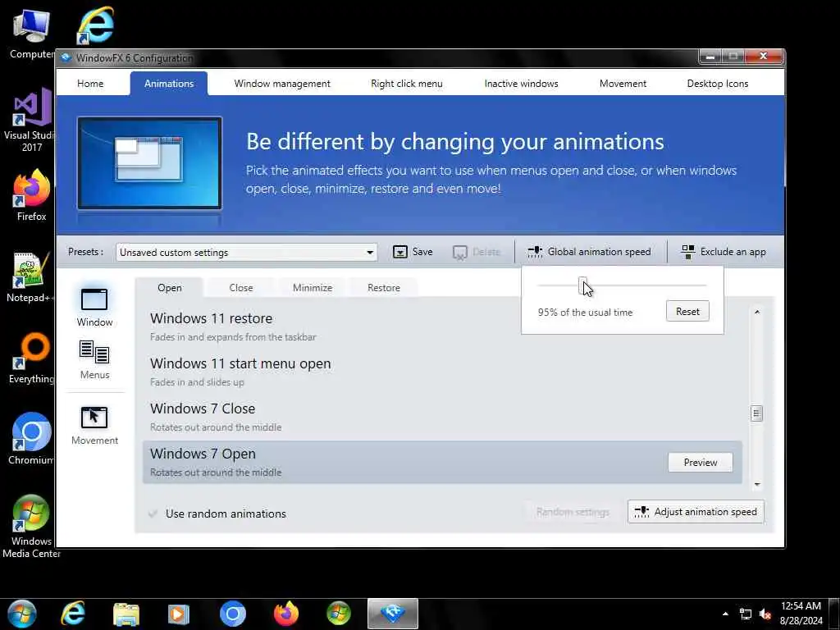This screenshot has height=630, width=840.
Task: Open the Desktop Icons tab
Action: 717,84
